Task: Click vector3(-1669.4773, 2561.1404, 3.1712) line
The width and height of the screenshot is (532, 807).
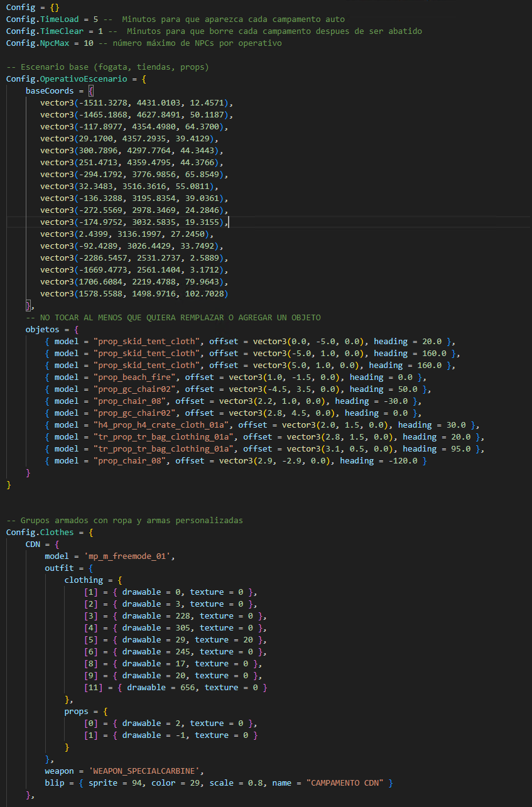Action: [x=134, y=270]
